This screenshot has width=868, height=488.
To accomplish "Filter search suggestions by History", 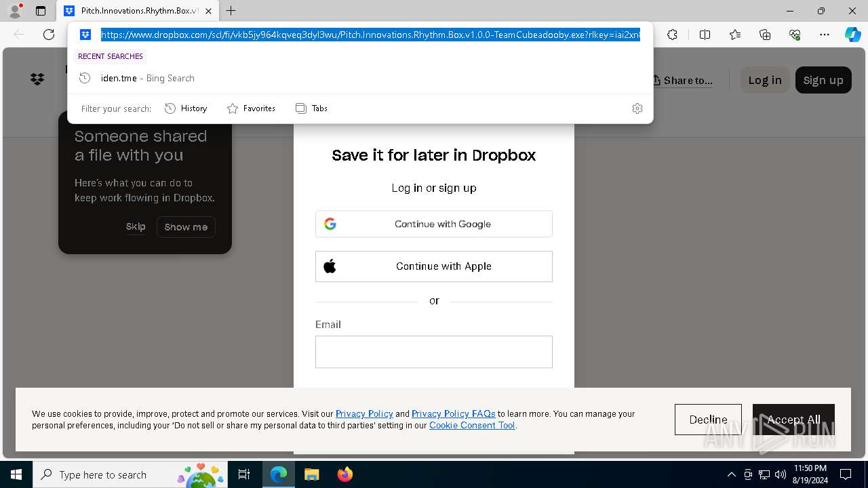I will coord(186,108).
